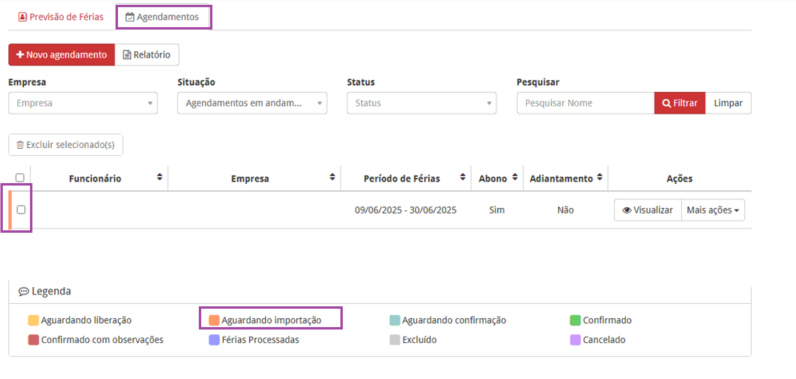Click the sort arrows next to Adiantamento

coord(600,177)
